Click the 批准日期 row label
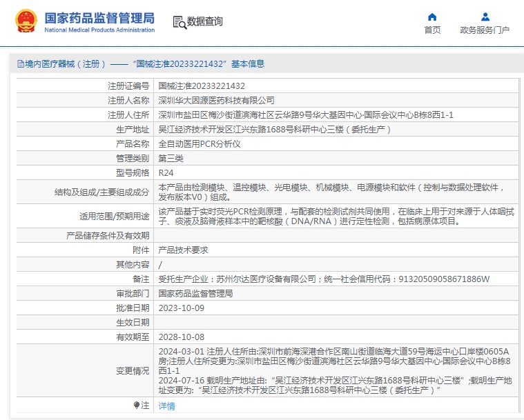Image resolution: width=524 pixels, height=420 pixels. click(x=133, y=308)
